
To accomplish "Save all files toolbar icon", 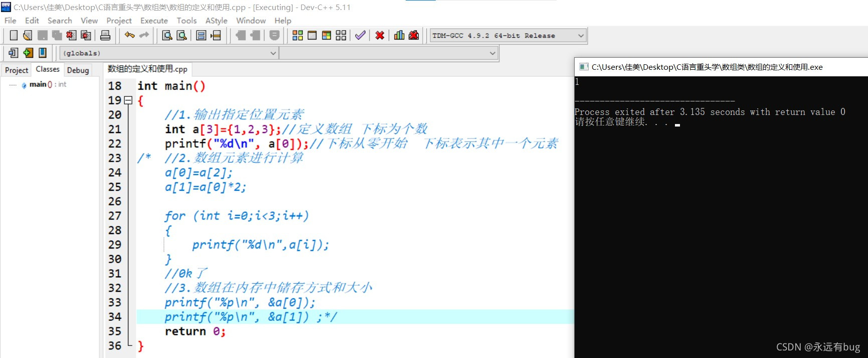I will (x=57, y=35).
